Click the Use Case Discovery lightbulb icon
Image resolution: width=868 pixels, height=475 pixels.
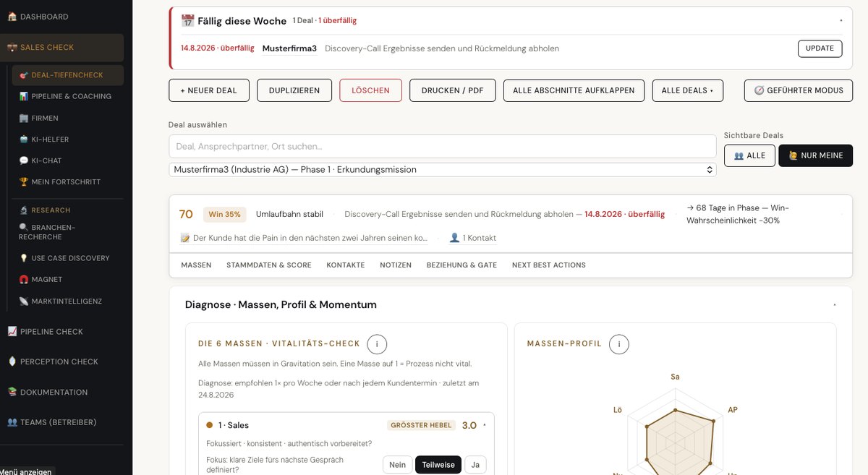[24, 258]
